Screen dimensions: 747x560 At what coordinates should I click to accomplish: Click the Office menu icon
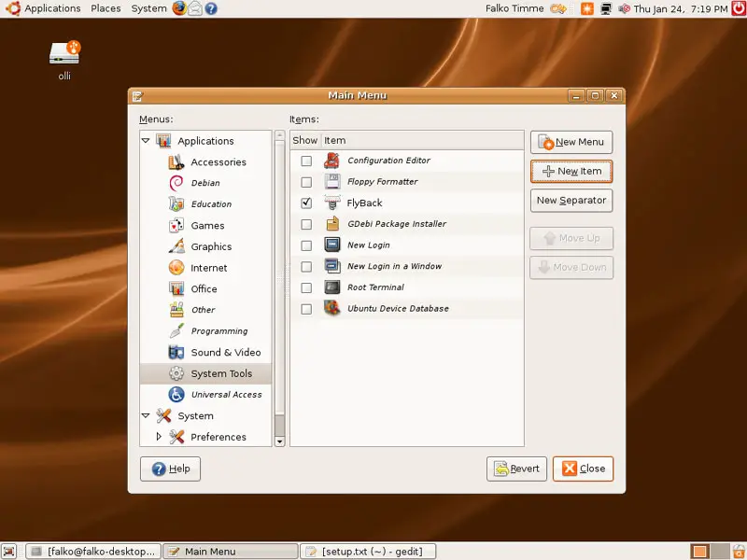coord(176,288)
